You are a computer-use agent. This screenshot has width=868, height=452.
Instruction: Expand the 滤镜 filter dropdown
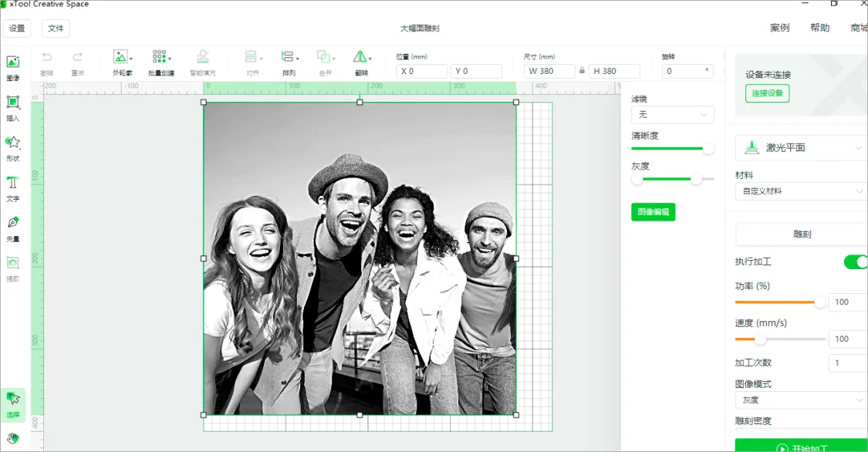[673, 114]
